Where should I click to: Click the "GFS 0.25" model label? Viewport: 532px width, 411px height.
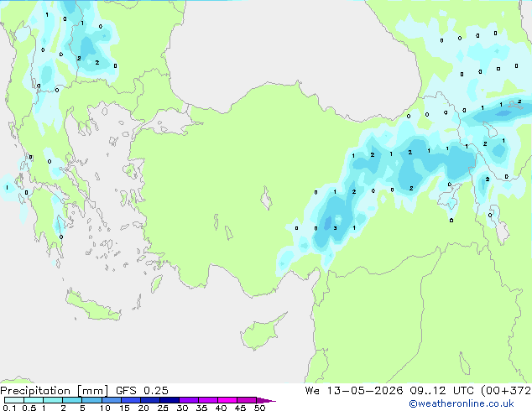point(142,390)
